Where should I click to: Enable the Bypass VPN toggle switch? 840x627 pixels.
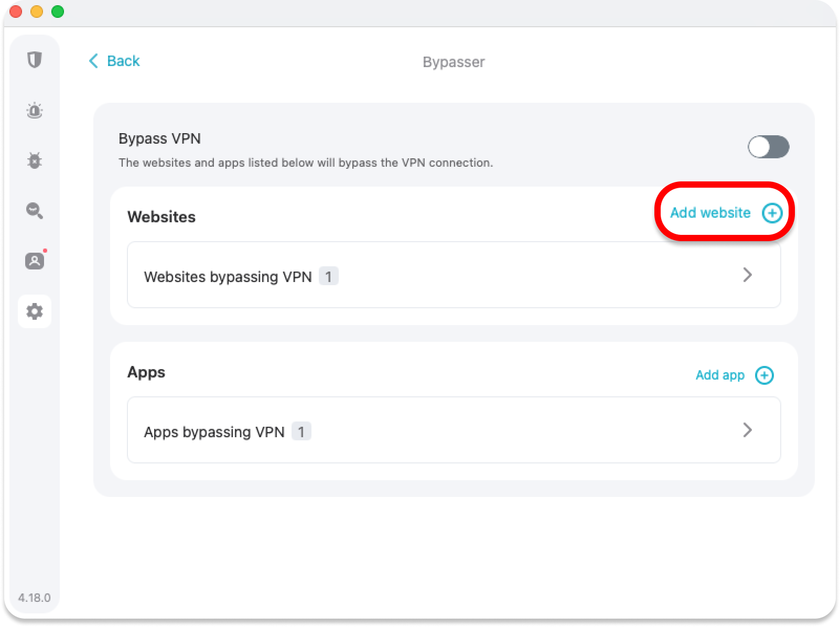pos(768,147)
